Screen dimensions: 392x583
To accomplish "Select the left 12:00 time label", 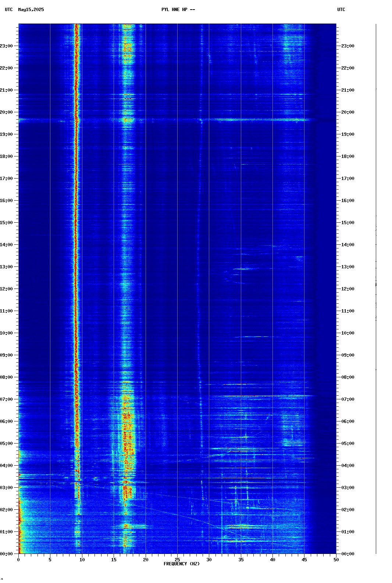I will coord(6,289).
